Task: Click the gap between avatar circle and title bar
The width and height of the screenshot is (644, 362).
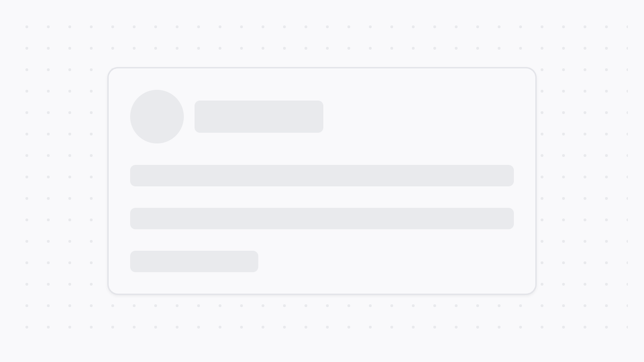Action: click(189, 117)
